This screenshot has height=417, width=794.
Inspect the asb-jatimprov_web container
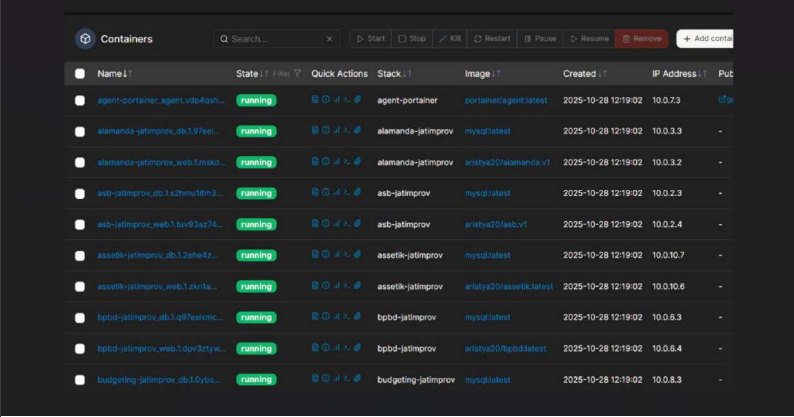tap(326, 223)
